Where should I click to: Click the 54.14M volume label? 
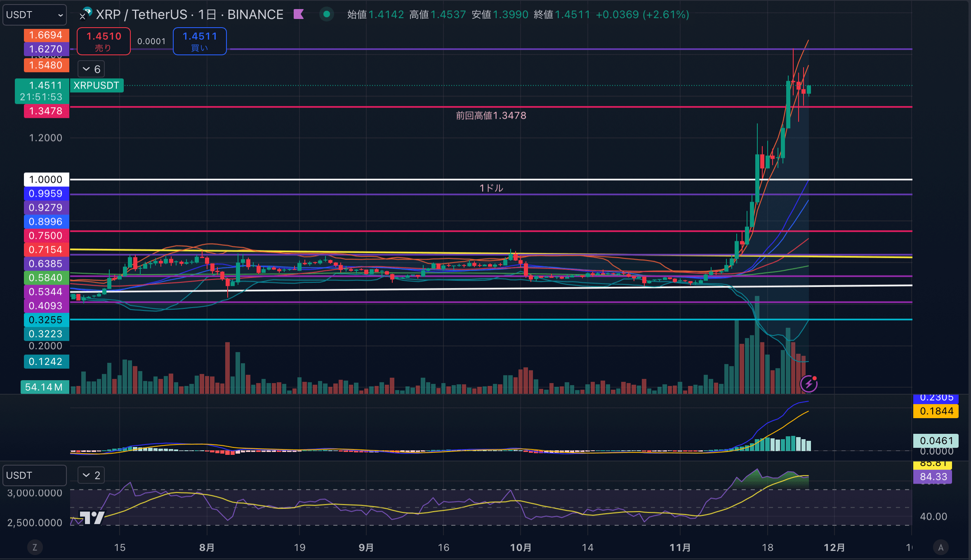(x=45, y=387)
